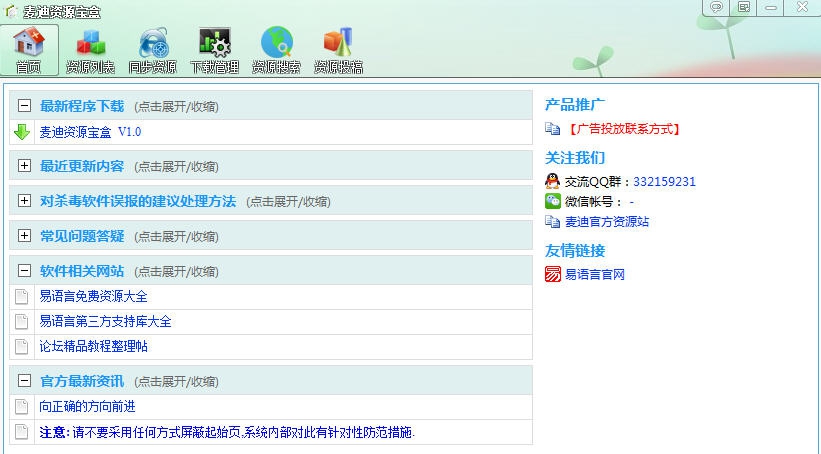The width and height of the screenshot is (821, 454).
Task: Click the page icon beside 广告投放联系方式
Action: coord(552,128)
